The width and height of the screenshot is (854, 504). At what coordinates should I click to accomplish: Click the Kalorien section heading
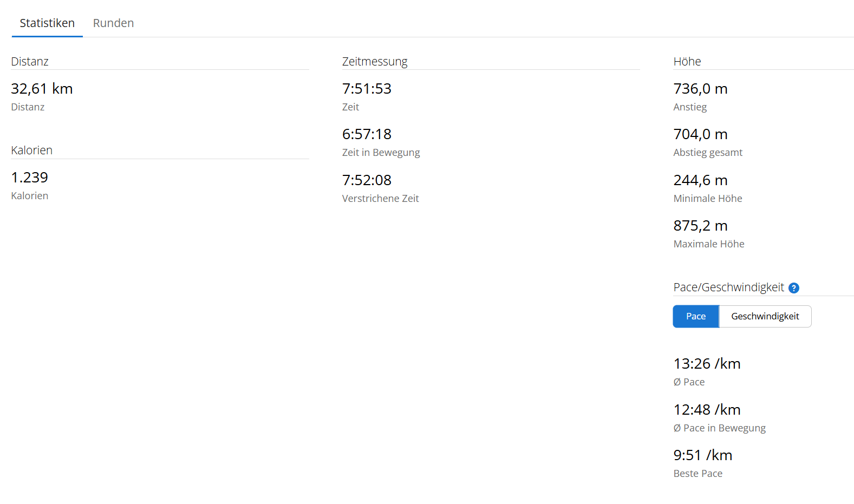pos(31,150)
